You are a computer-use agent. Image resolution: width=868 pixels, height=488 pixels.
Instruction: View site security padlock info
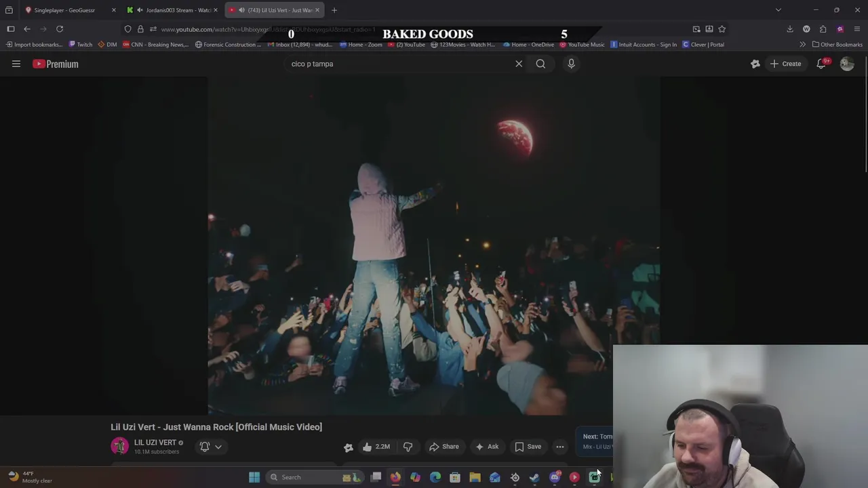[x=140, y=29]
